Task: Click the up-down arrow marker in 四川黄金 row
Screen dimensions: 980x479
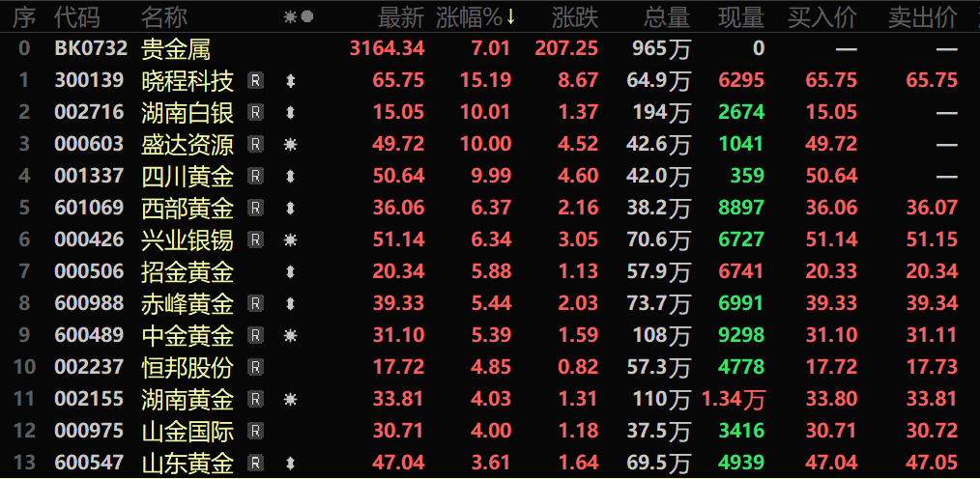Action: click(x=290, y=176)
